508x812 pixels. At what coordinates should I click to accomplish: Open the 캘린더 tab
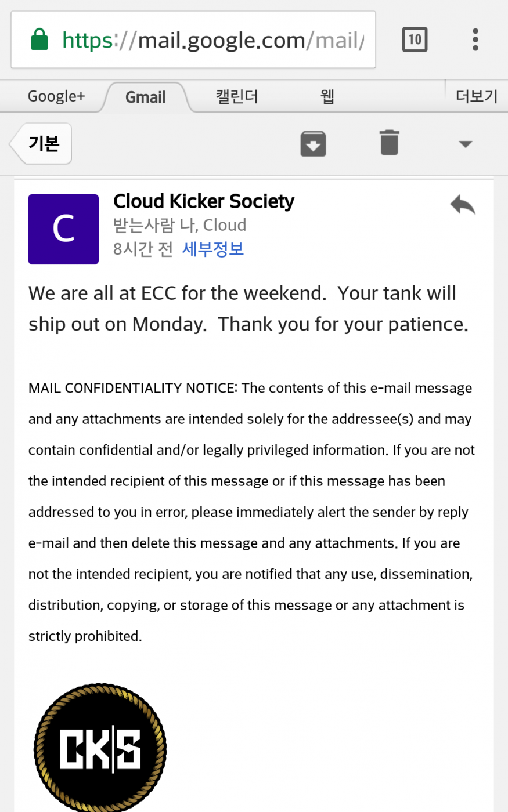pos(237,96)
